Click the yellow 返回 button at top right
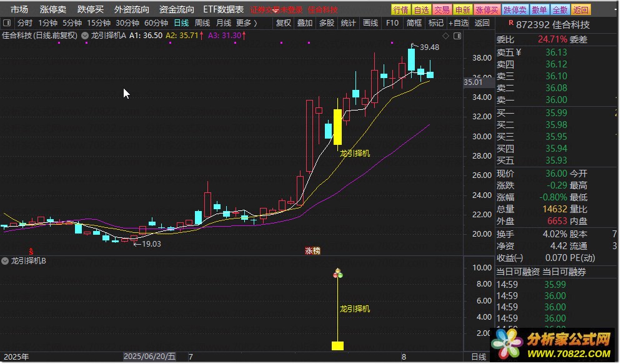Viewport: 621px width, 364px height. click(581, 10)
